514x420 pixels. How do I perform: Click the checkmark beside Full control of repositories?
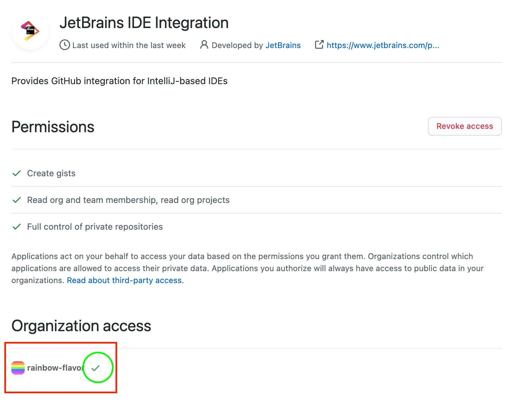pos(17,227)
